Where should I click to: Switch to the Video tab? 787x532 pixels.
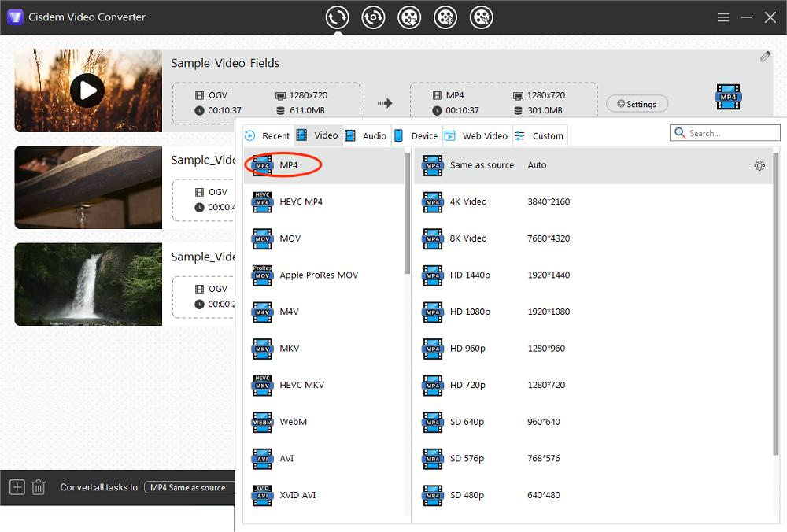tap(318, 135)
